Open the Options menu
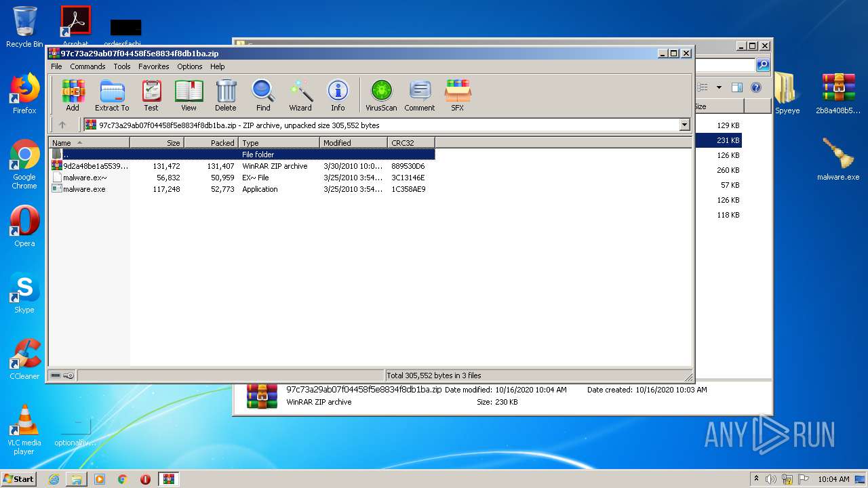This screenshot has width=868, height=488. [x=190, y=66]
